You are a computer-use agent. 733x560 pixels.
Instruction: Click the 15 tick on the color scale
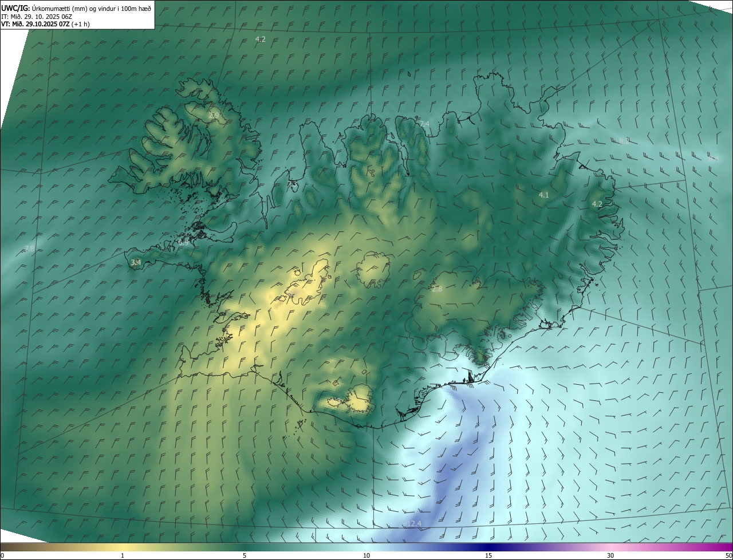click(488, 555)
